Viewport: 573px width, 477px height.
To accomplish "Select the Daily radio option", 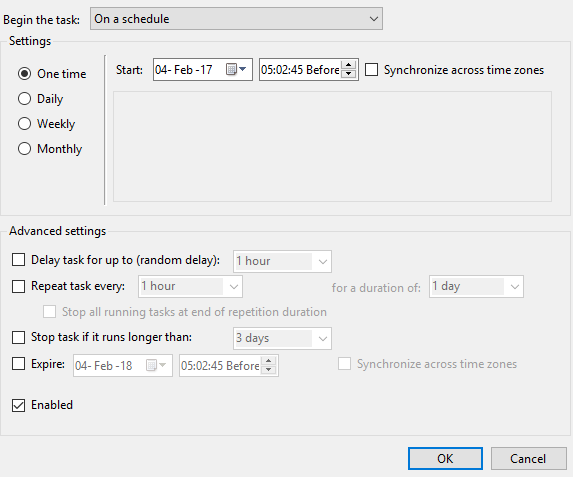I will (24, 99).
